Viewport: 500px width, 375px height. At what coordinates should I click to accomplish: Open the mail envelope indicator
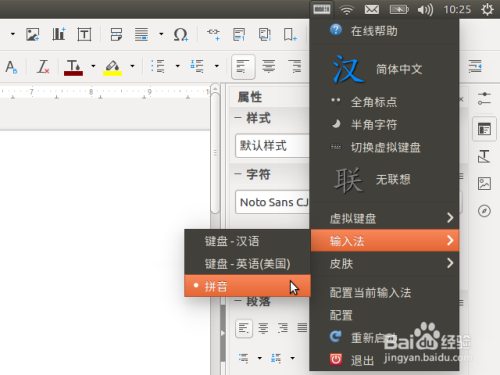coord(372,10)
